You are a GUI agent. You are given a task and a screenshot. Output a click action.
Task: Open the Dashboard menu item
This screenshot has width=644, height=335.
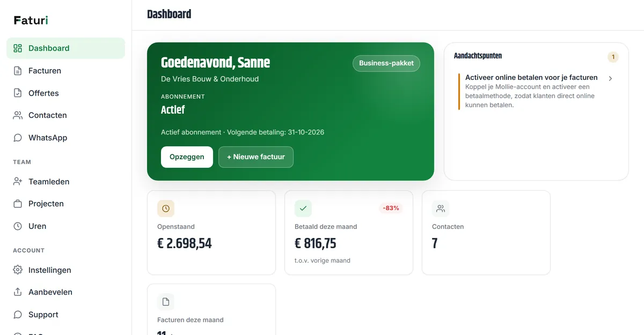pos(65,48)
